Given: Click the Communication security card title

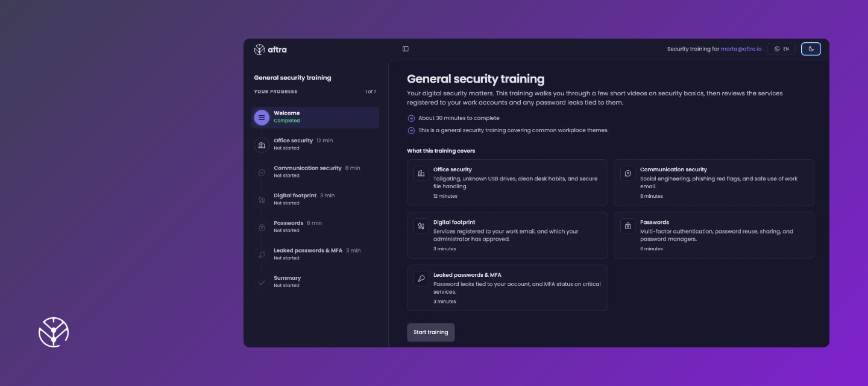Looking at the screenshot, I should tap(673, 169).
